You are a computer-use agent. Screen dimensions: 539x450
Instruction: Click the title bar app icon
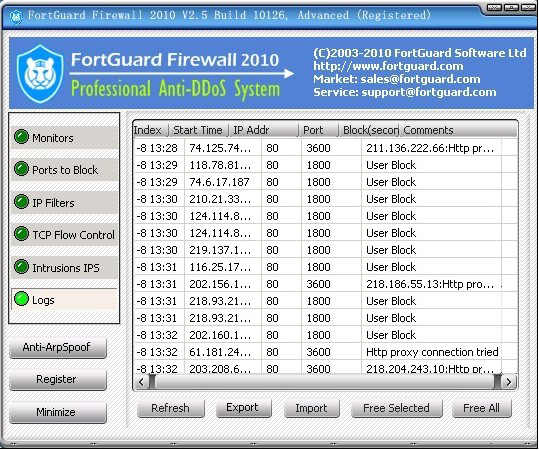coord(15,16)
